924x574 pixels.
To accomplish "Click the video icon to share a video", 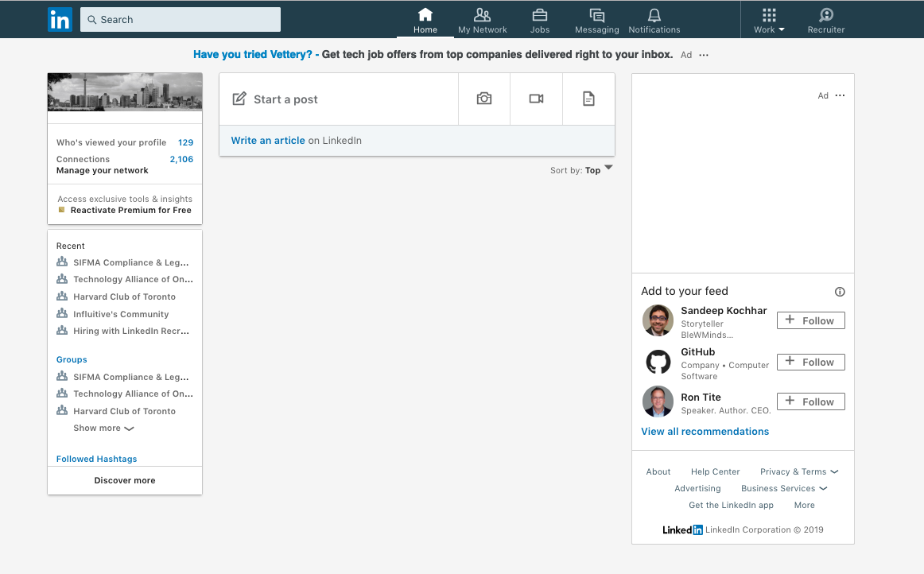I will (x=536, y=99).
